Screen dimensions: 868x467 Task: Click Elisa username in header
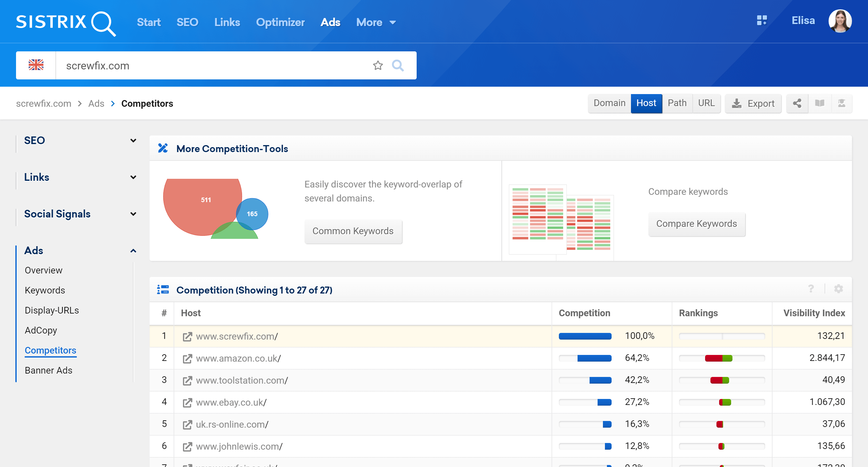(803, 21)
